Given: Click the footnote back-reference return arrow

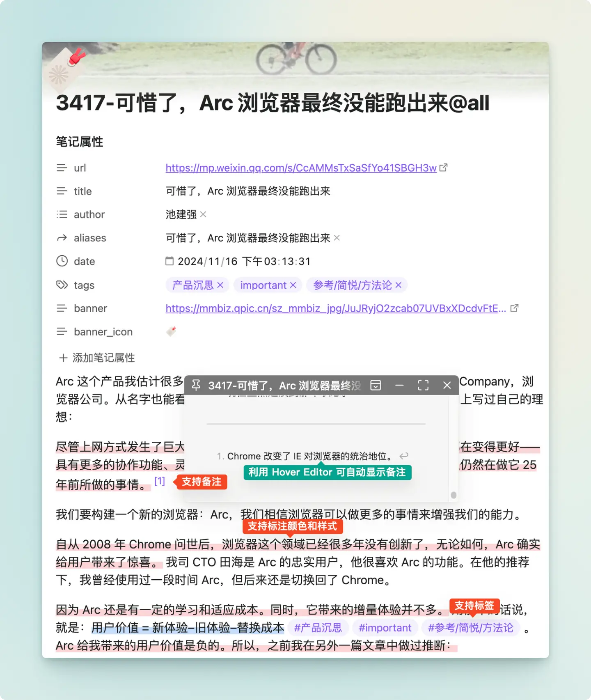Looking at the screenshot, I should 404,456.
